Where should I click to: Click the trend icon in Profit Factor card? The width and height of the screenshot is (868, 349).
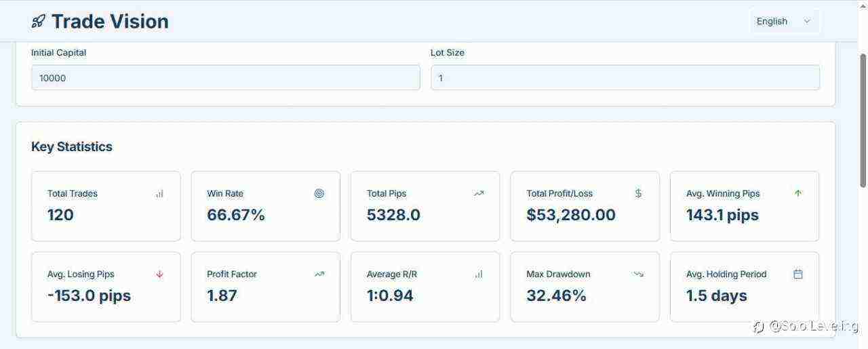tap(319, 274)
